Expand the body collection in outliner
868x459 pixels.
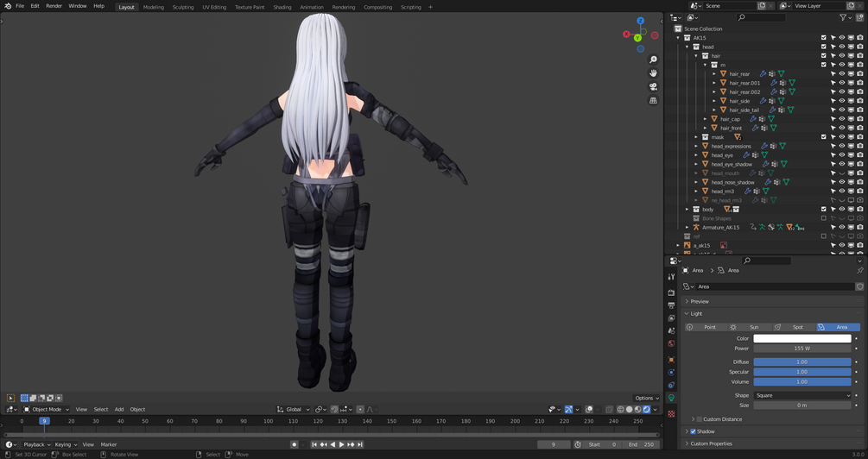click(687, 210)
